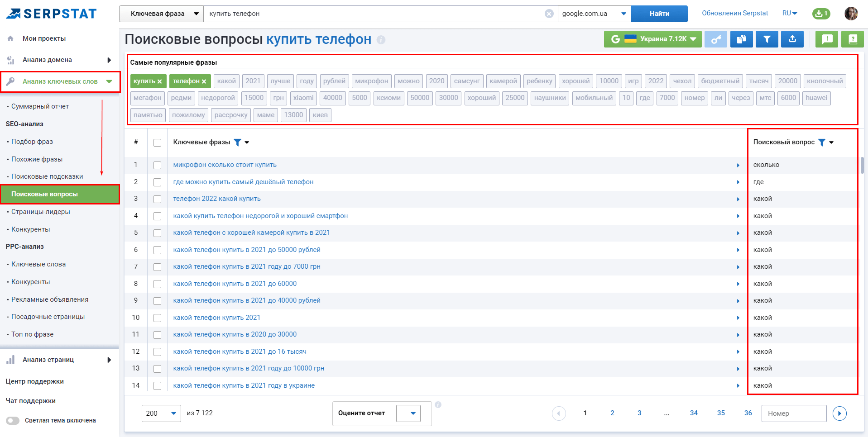Click the Анализ страниц bar chart icon
The height and width of the screenshot is (437, 868).
(10, 360)
